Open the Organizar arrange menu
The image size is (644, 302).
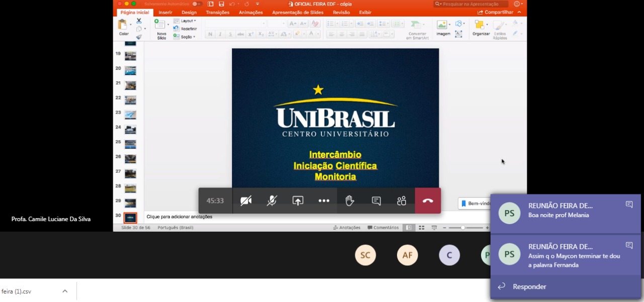tap(481, 28)
